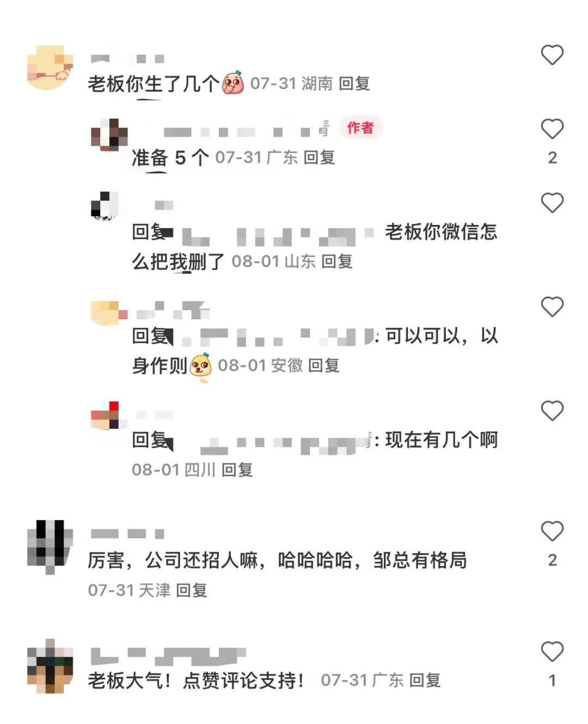Open avatar of the '老板大气' commenter
Viewport: 588px width, 724px height.
[x=50, y=666]
